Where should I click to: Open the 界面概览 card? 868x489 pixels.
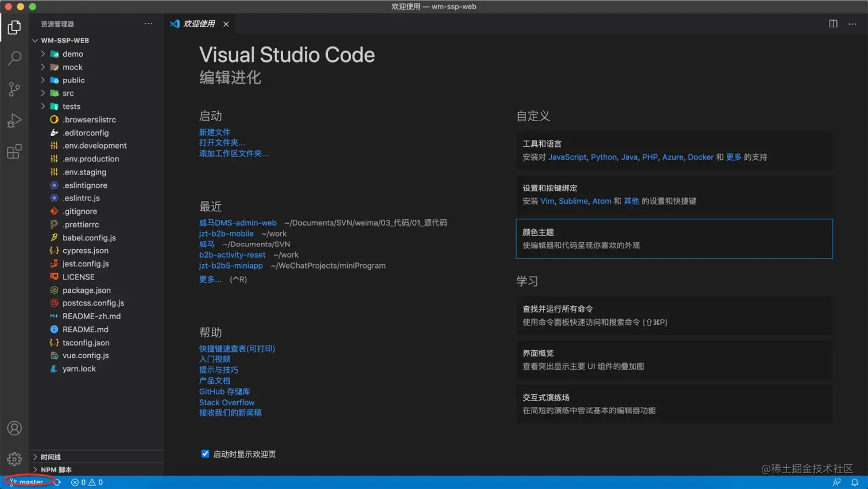click(674, 360)
